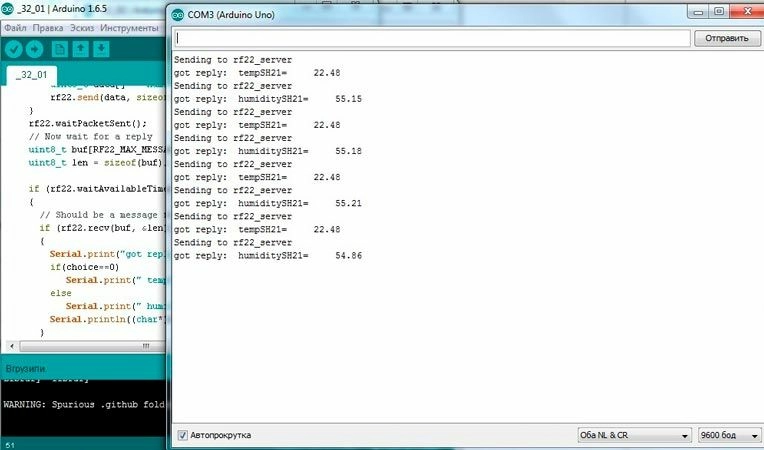Image resolution: width=764 pixels, height=450 pixels.
Task: Click Arduino logo in IDE title bar
Action: pos(9,8)
